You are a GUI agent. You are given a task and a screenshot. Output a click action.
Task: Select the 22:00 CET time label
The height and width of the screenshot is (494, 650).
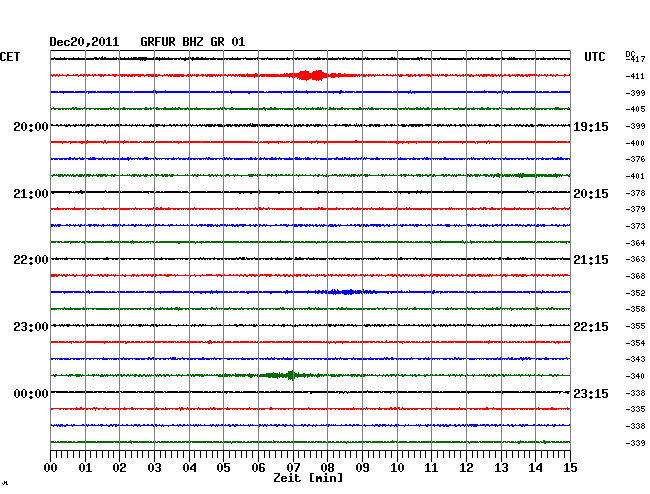click(x=31, y=260)
